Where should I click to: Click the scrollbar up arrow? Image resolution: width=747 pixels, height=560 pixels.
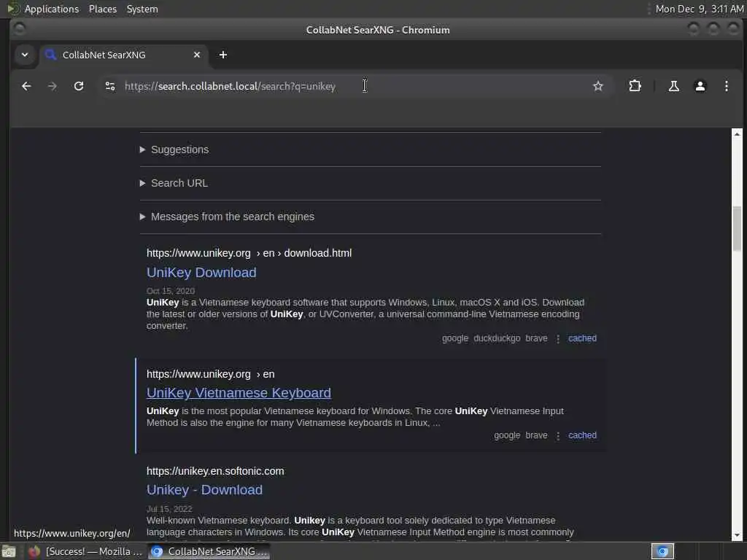coord(737,134)
